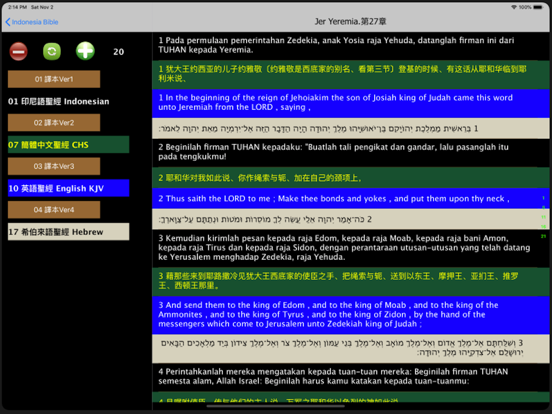
Task: Select 17 希伯來語聖經 Hebrew label
Action: coord(68,232)
